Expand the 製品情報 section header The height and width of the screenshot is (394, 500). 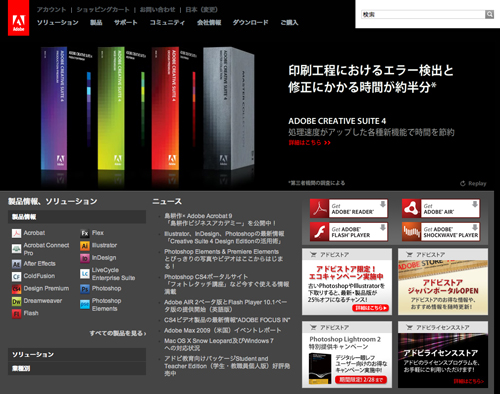77,217
